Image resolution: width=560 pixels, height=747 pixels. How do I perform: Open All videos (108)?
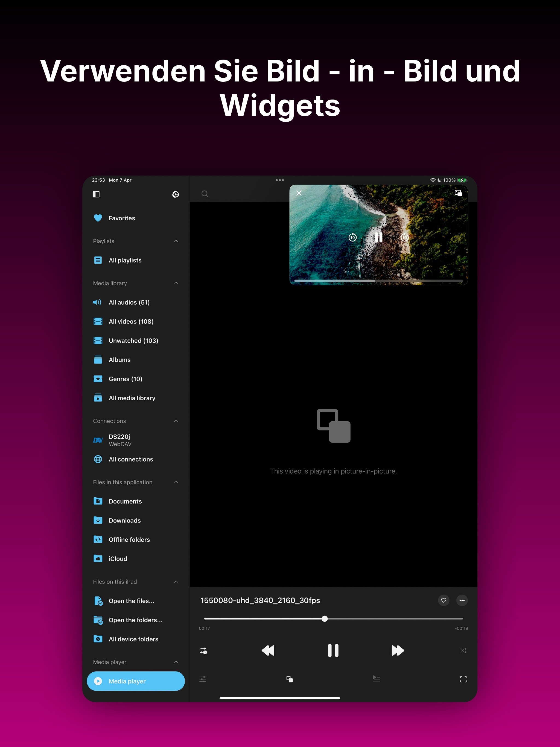point(131,322)
